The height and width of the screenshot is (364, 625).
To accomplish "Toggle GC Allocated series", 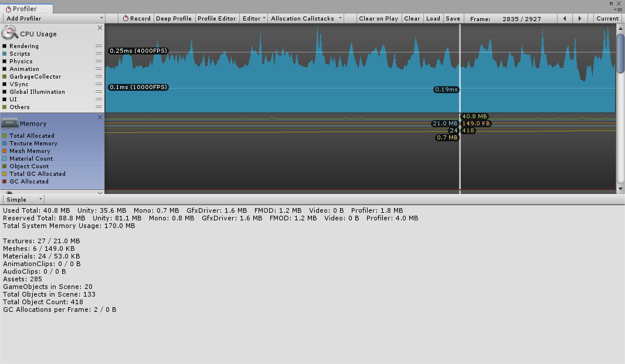I will click(x=4, y=181).
